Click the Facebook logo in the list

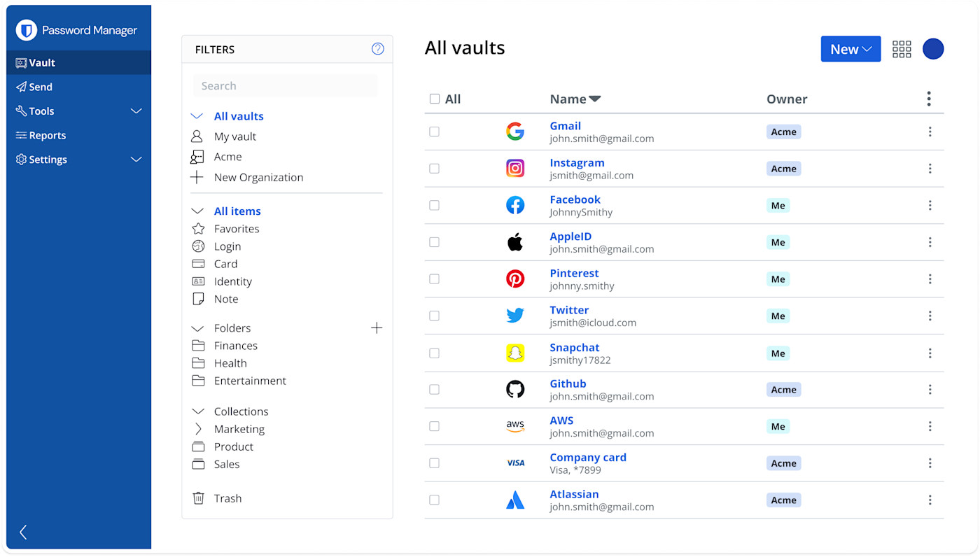pyautogui.click(x=515, y=205)
